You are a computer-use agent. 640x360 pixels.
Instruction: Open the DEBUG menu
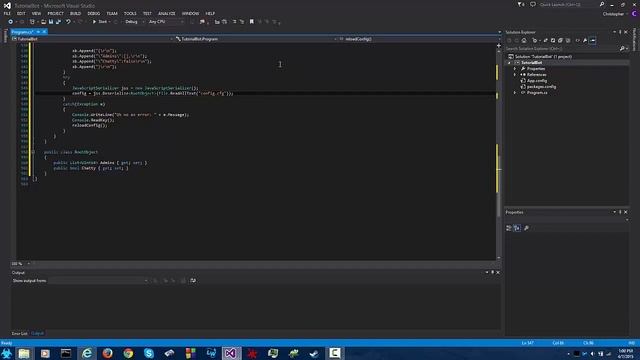click(x=93, y=13)
